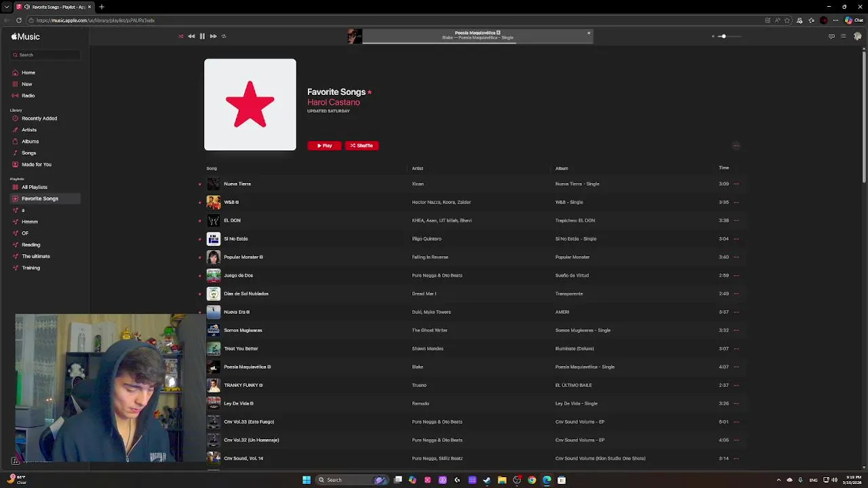Screen dimensions: 868x488
Task: Open Albums library view
Action: pos(31,142)
